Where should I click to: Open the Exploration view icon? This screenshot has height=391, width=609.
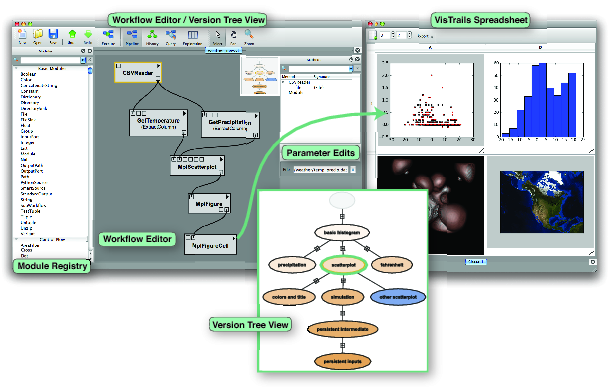(193, 37)
